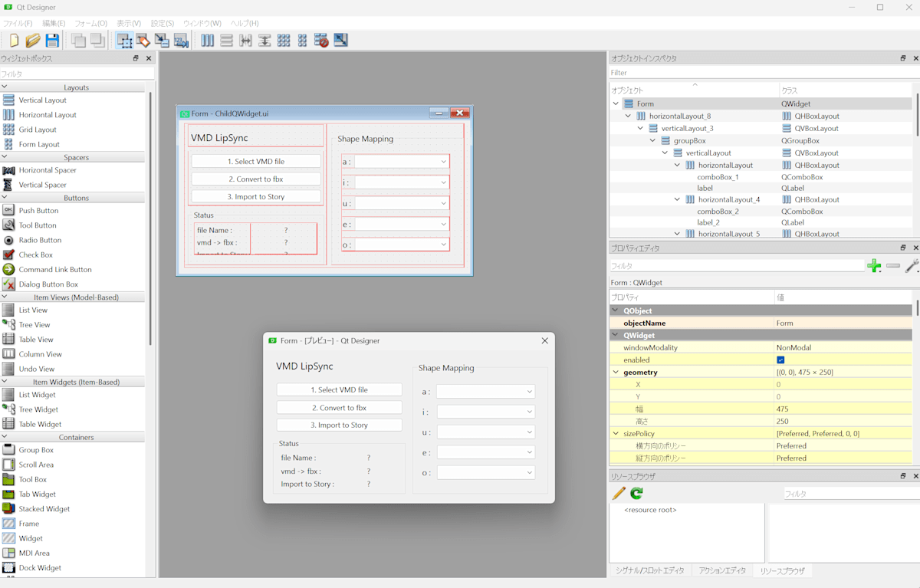Close the preview window with its X
The image size is (920, 588).
[x=545, y=341]
